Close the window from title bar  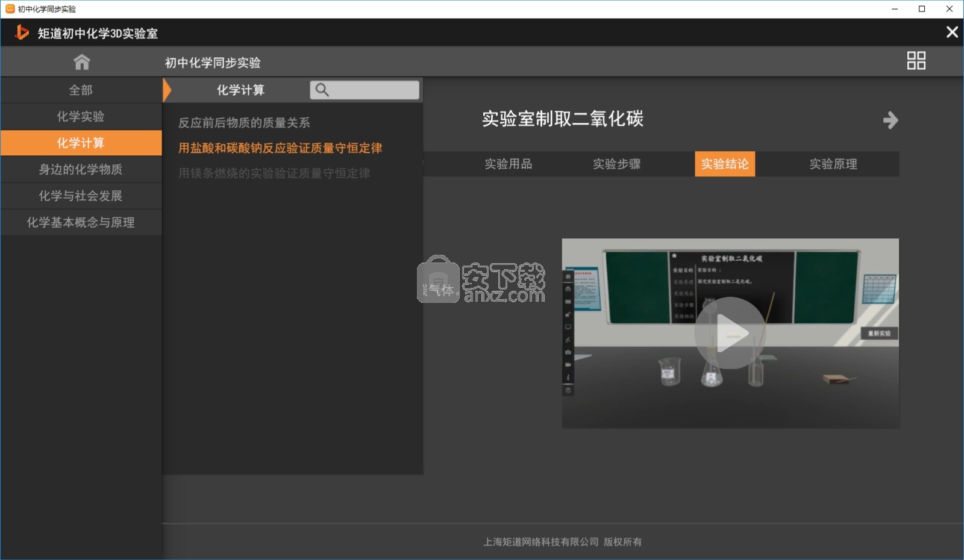950,9
